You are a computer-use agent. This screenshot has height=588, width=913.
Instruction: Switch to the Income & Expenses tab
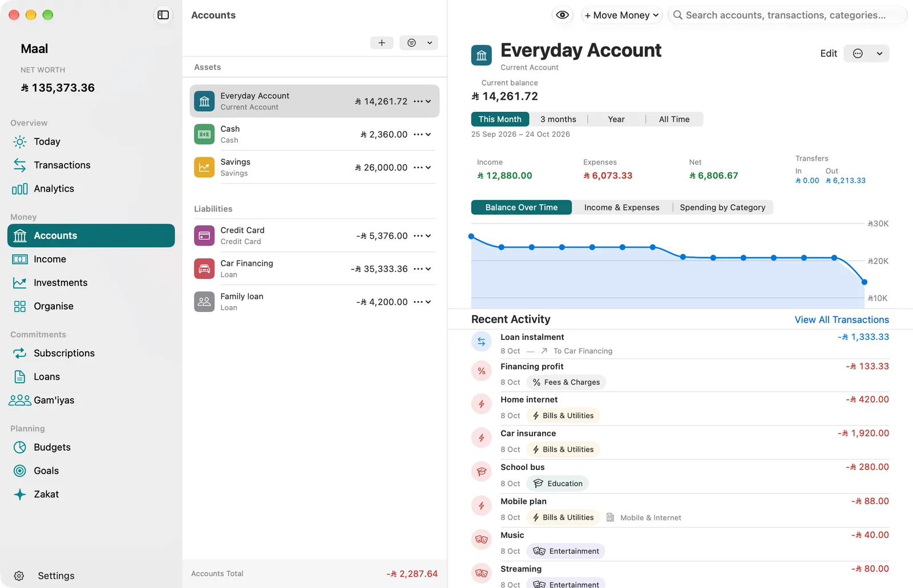pyautogui.click(x=622, y=208)
